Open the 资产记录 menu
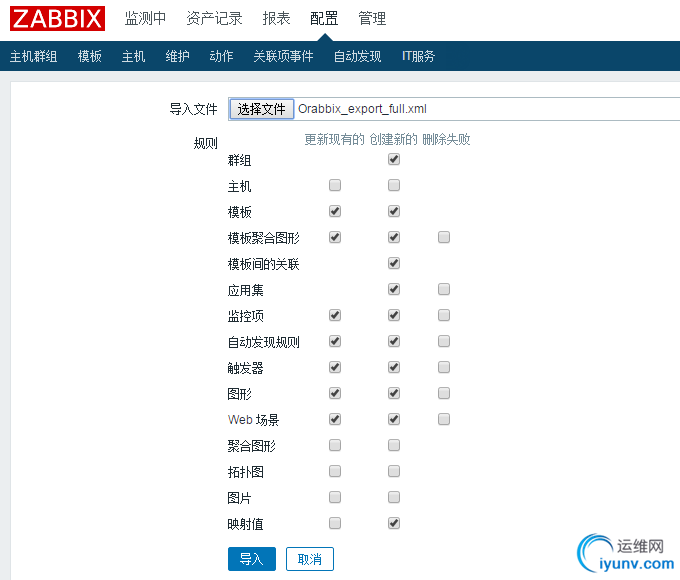 (214, 18)
